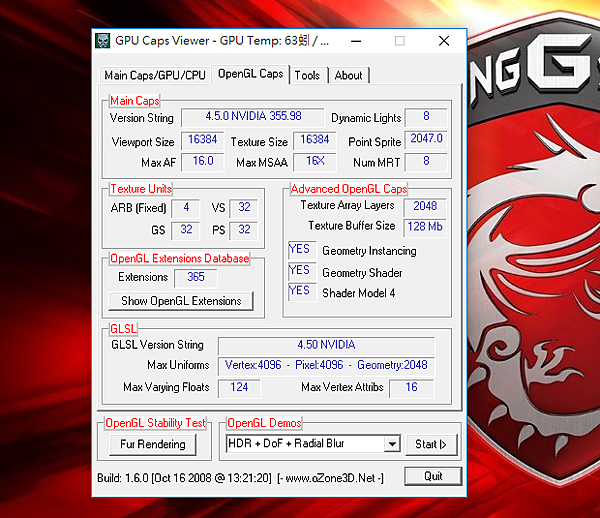Click the Texture Units group label

(x=141, y=189)
